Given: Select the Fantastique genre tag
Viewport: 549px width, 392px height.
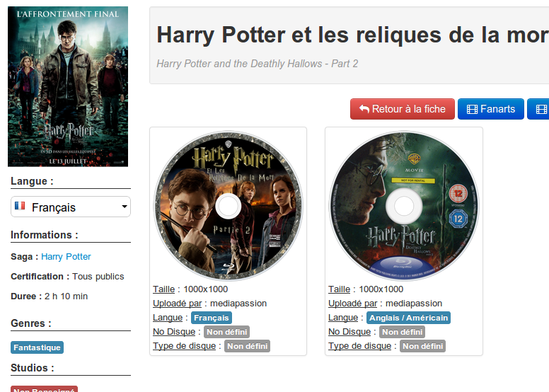Looking at the screenshot, I should pos(37,347).
